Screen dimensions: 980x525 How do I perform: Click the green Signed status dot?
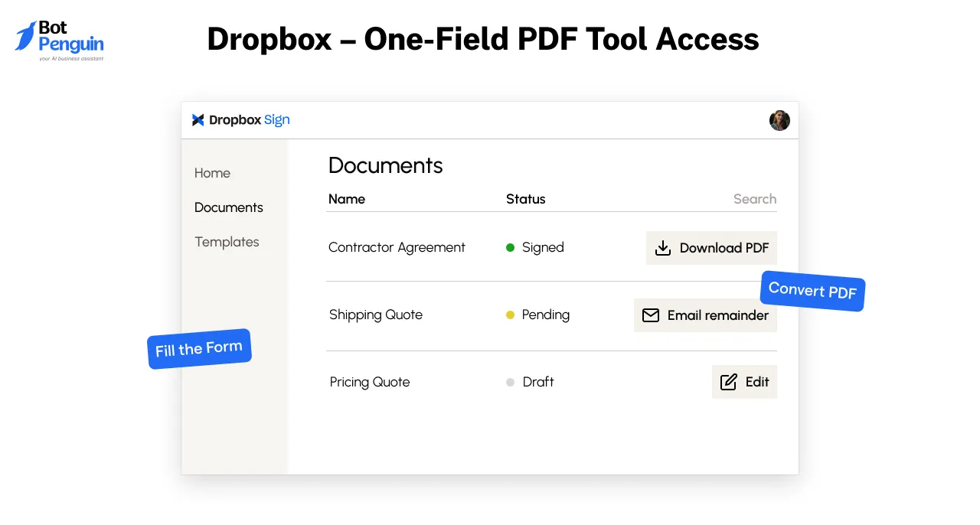509,247
